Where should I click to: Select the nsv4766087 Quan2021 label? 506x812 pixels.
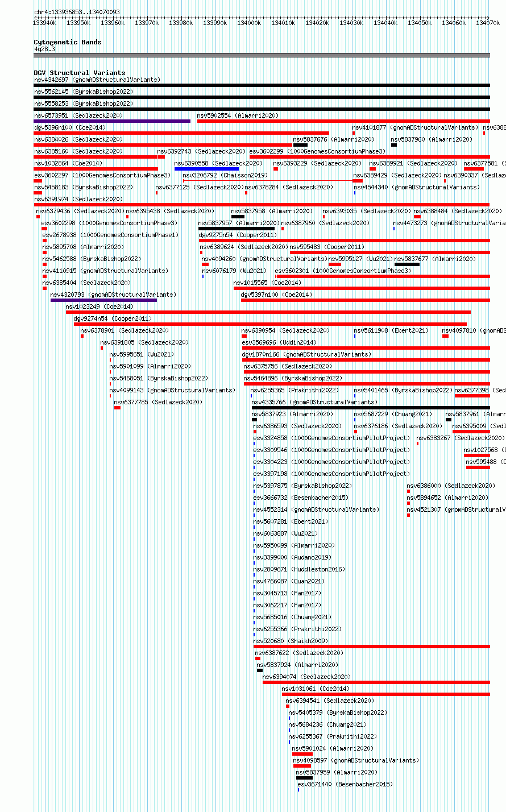[x=289, y=581]
